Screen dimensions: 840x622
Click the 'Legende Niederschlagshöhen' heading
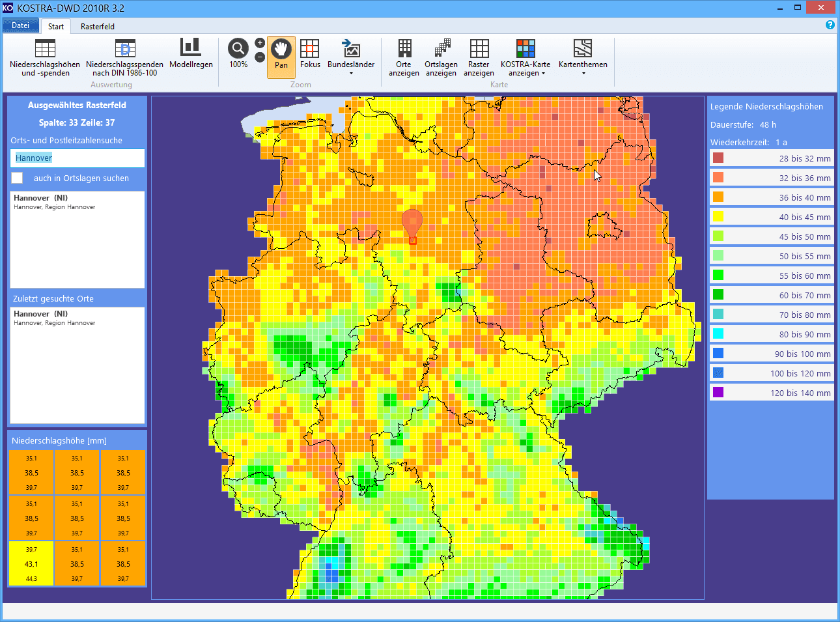pyautogui.click(x=766, y=107)
